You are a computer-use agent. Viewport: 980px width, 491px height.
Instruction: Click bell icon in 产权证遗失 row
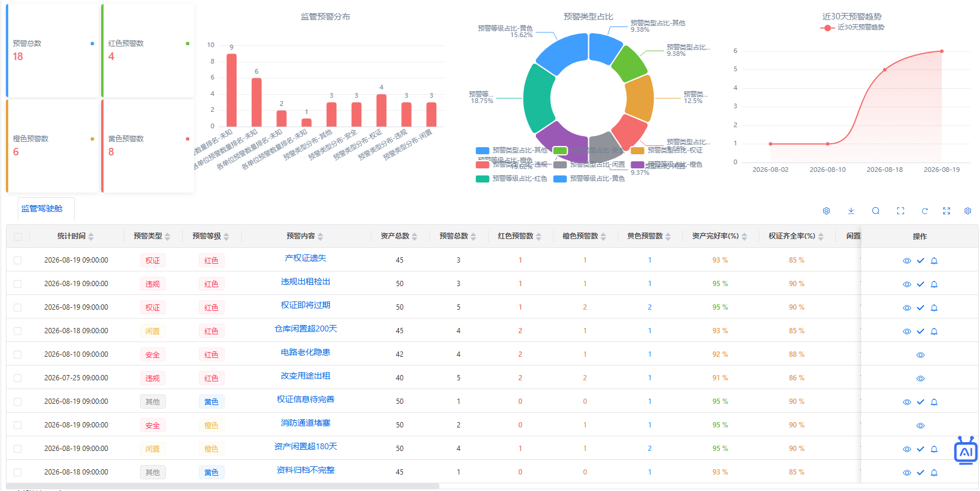(934, 261)
